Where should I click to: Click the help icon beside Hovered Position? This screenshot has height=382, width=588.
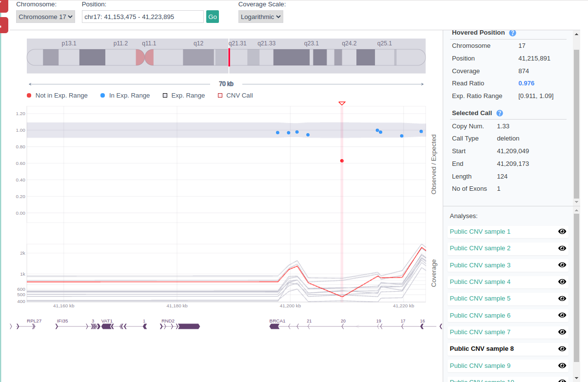tap(512, 33)
